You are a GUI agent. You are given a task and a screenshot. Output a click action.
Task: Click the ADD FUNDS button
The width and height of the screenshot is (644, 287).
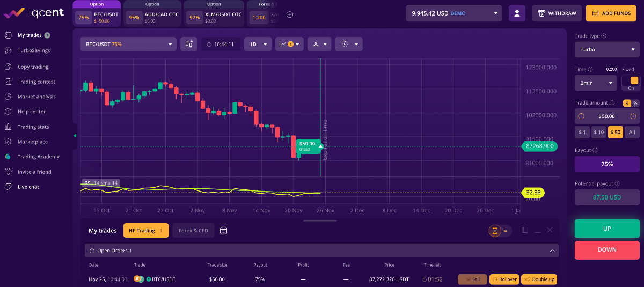(x=611, y=13)
